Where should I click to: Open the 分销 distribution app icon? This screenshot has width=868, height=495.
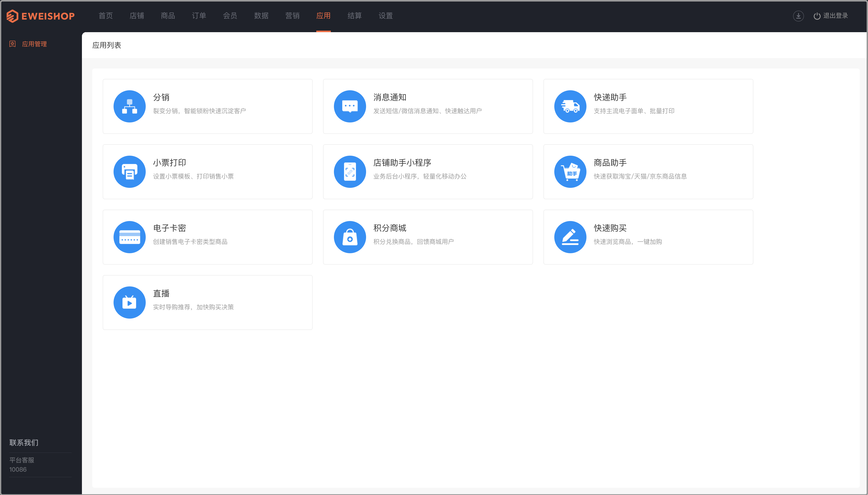(129, 106)
